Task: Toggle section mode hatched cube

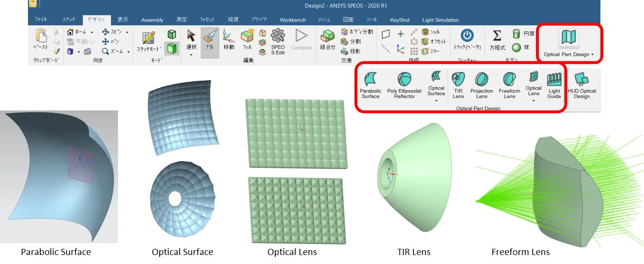Action: click(172, 35)
